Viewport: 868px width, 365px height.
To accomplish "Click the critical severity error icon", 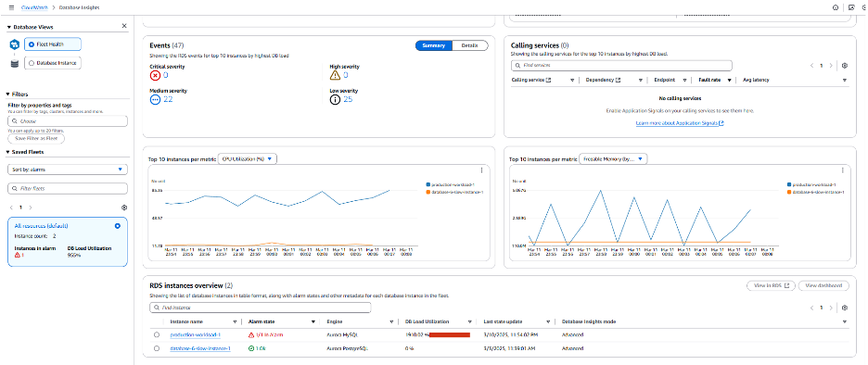I will point(155,75).
